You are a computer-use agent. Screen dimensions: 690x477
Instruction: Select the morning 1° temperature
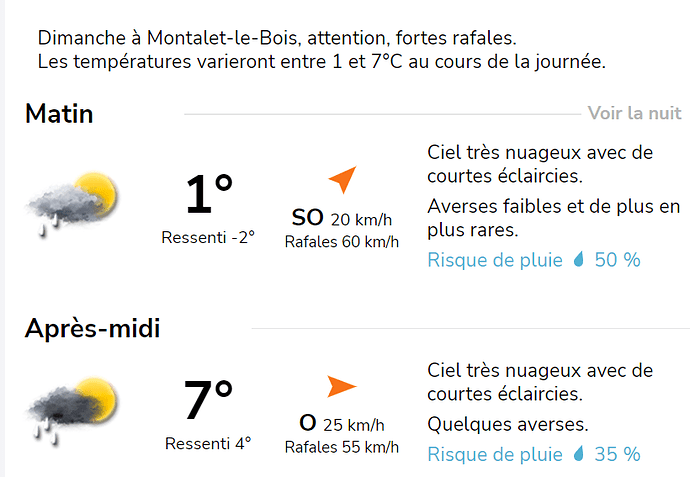coord(209,194)
